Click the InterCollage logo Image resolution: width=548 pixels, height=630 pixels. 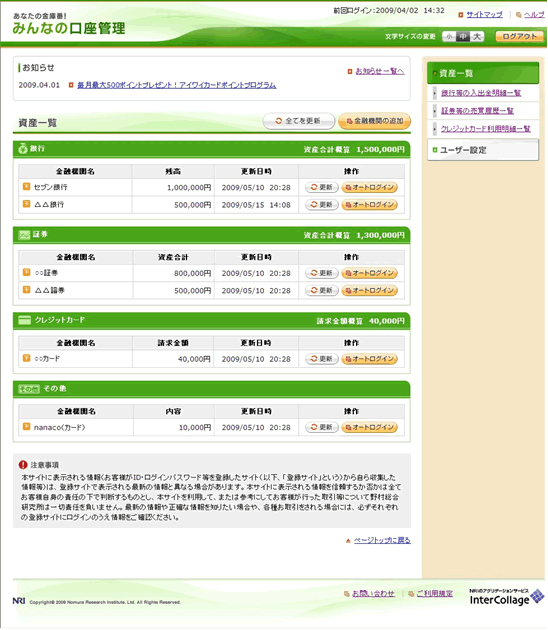point(507,597)
